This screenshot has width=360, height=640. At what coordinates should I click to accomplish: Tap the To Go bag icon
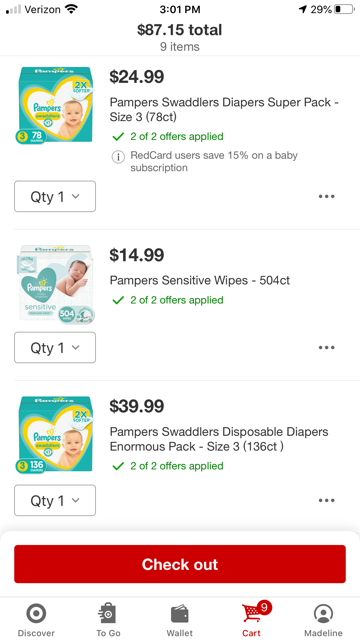(108, 613)
